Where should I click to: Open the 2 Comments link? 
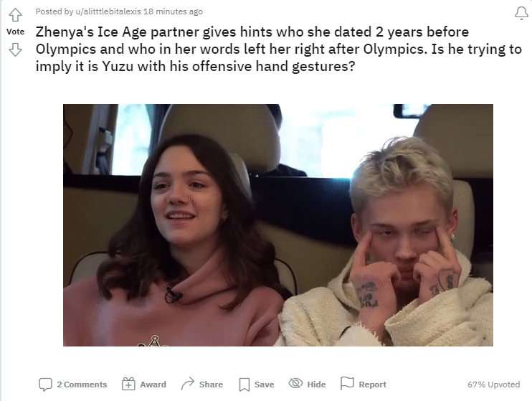pos(82,385)
